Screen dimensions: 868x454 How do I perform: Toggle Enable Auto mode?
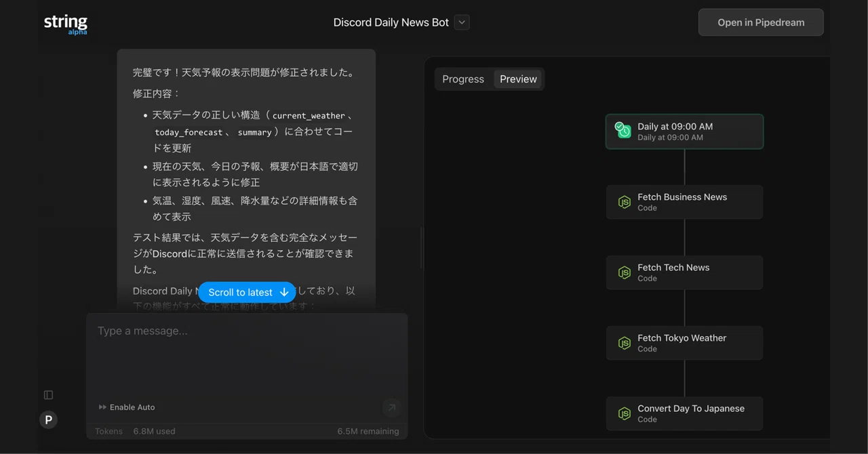127,407
